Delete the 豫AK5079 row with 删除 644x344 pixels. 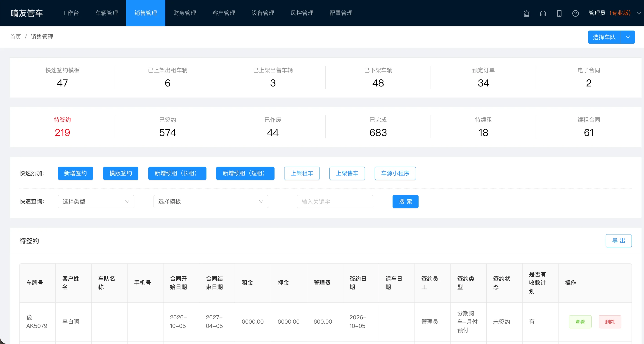(x=610, y=322)
